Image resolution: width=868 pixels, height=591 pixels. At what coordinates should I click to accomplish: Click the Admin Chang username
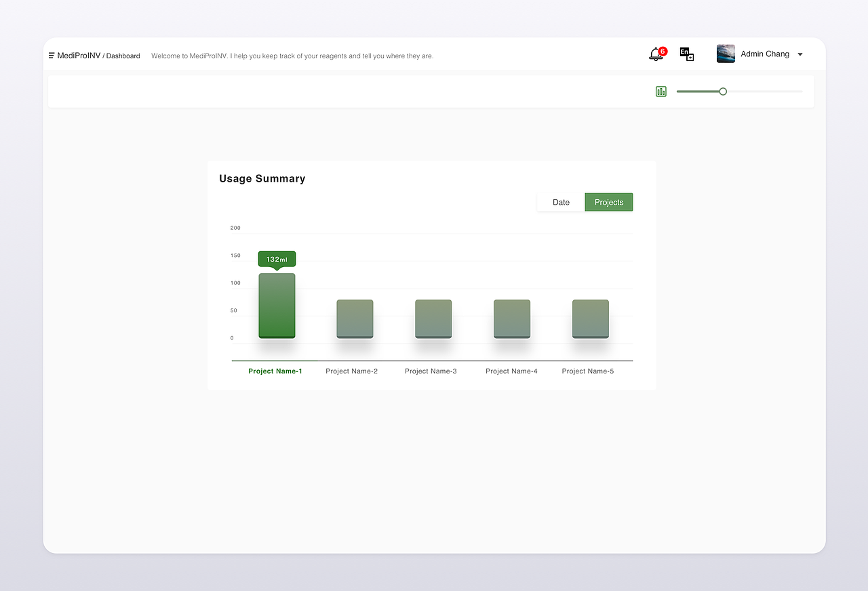click(765, 54)
